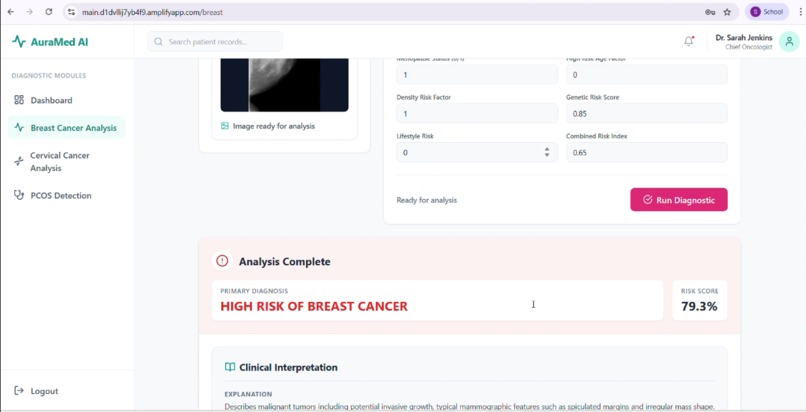
Task: Edit the Lifestyle Risk field
Action: (477, 153)
